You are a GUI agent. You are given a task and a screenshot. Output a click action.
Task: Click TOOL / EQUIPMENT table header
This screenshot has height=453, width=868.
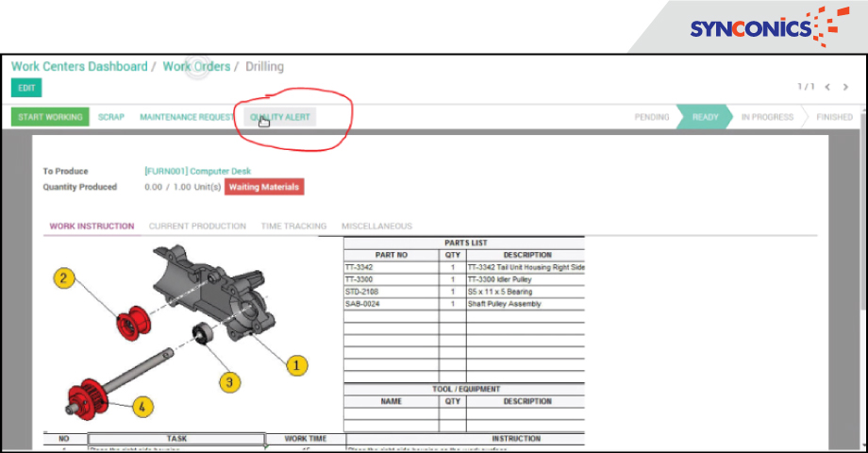click(x=465, y=389)
